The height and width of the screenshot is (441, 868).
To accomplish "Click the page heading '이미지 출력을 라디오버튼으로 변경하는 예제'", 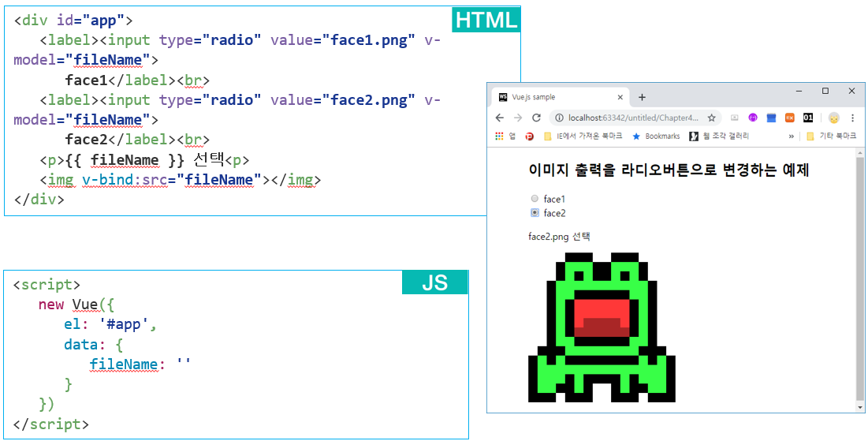I will tap(669, 170).
